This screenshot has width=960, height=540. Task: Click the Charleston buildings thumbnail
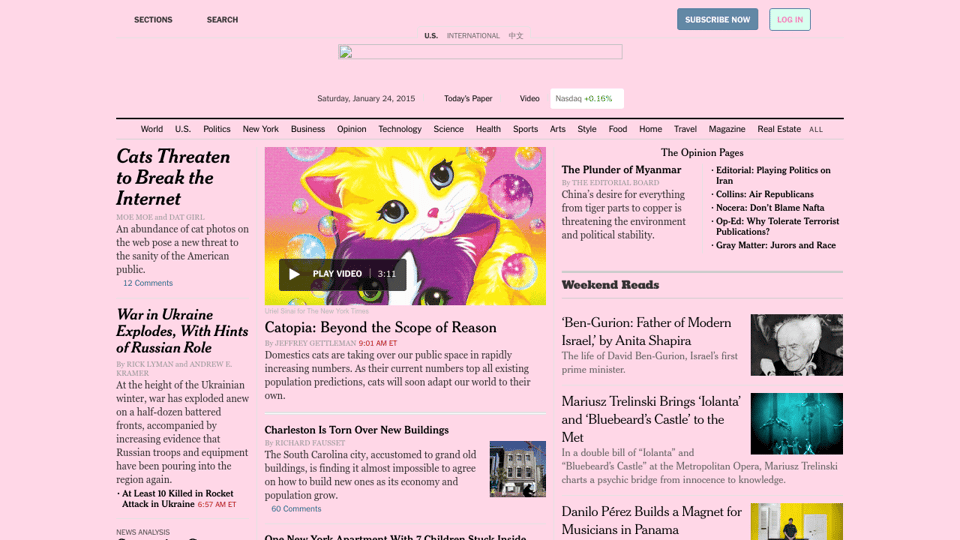517,469
